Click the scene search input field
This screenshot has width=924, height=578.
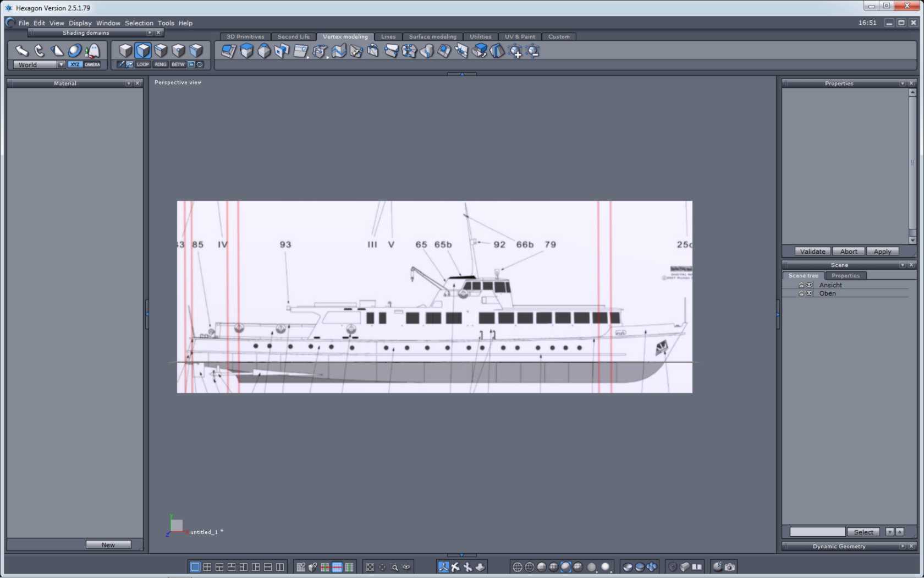click(x=817, y=532)
